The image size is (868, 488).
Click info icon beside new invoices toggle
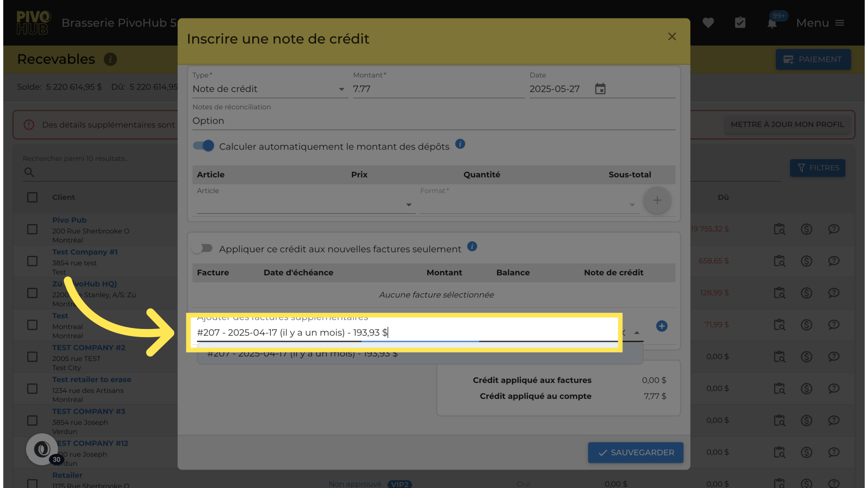click(472, 247)
